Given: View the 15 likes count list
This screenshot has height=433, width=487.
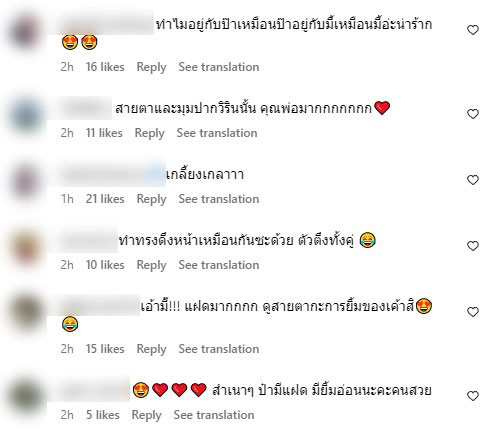Looking at the screenshot, I should [x=105, y=349].
